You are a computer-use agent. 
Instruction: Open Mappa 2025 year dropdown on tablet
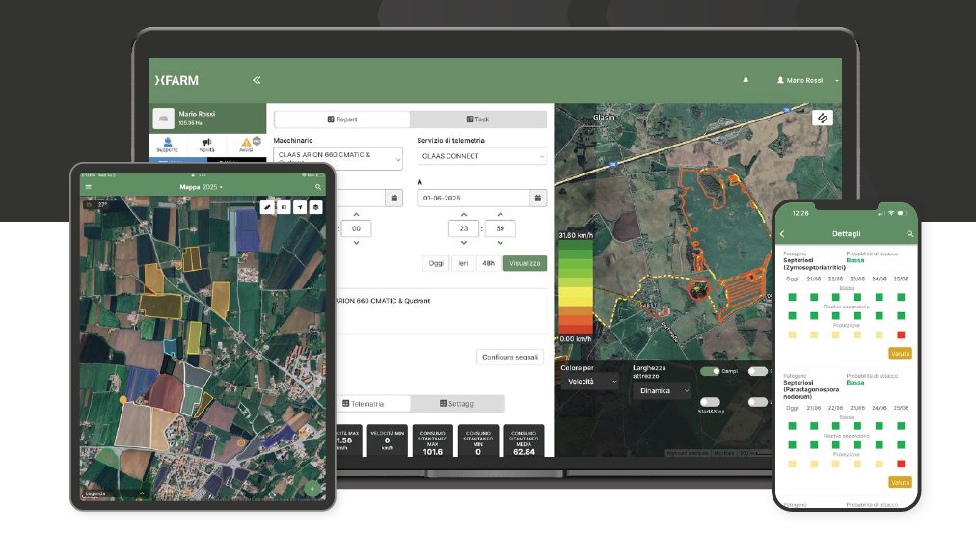coord(201,187)
